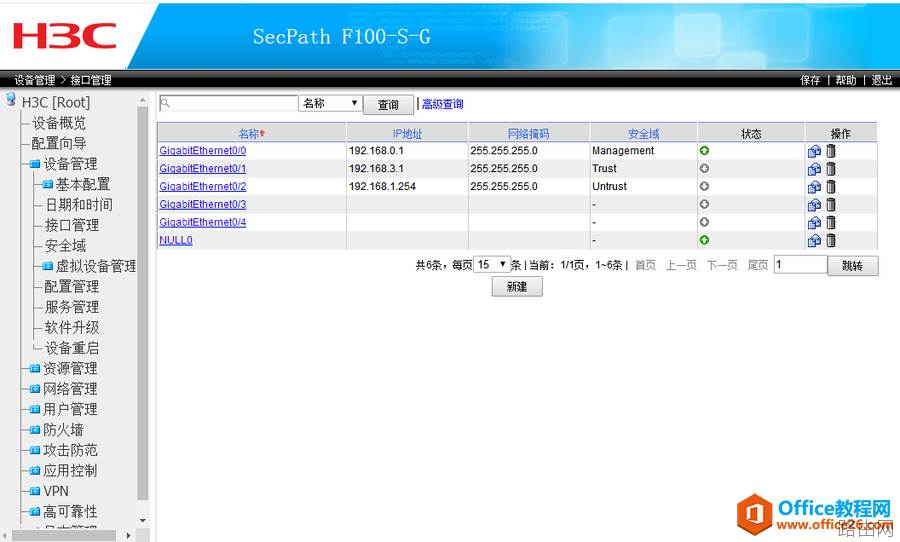Click the 帮助 link in top bar
Viewport: 900px width, 542px height.
845,80
